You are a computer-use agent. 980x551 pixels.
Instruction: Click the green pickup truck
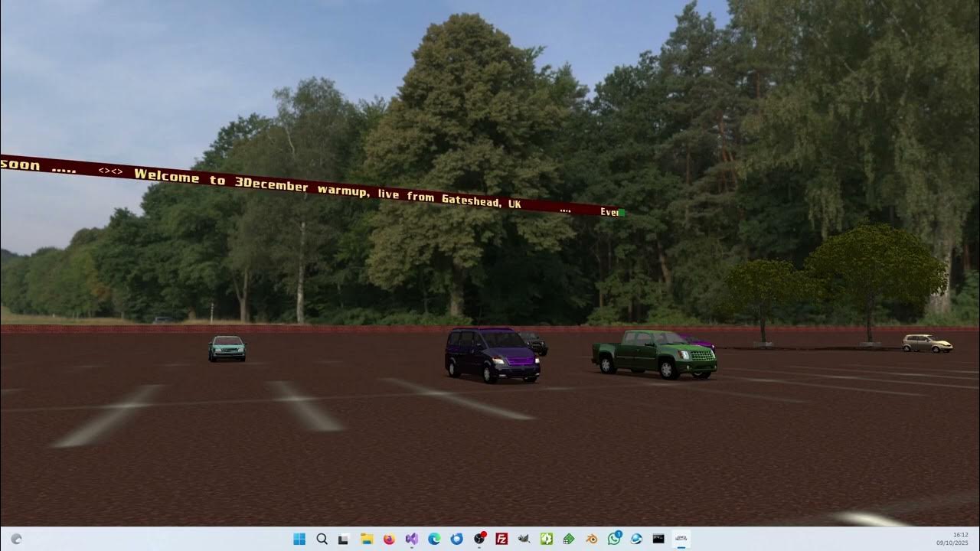[655, 354]
